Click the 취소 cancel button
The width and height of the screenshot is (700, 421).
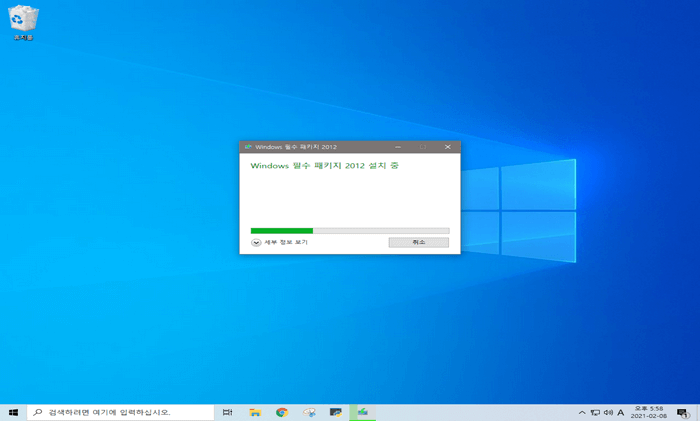tap(418, 242)
